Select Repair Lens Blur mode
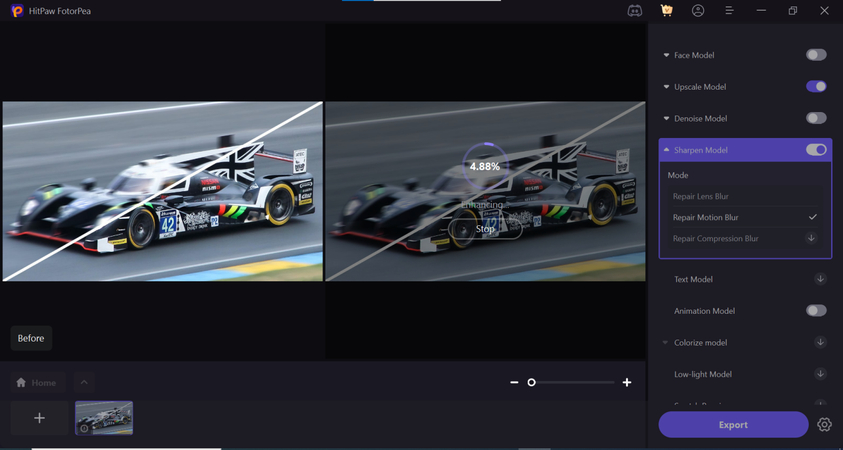The image size is (843, 450). (745, 196)
